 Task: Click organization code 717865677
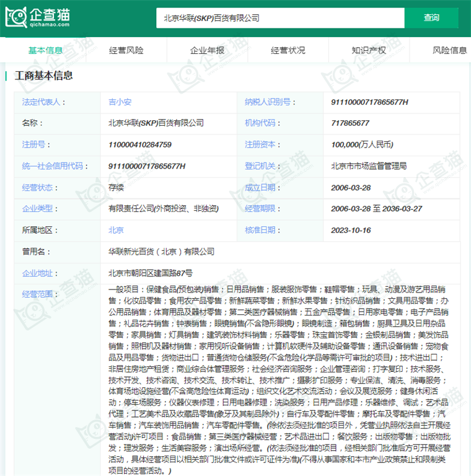pos(350,123)
